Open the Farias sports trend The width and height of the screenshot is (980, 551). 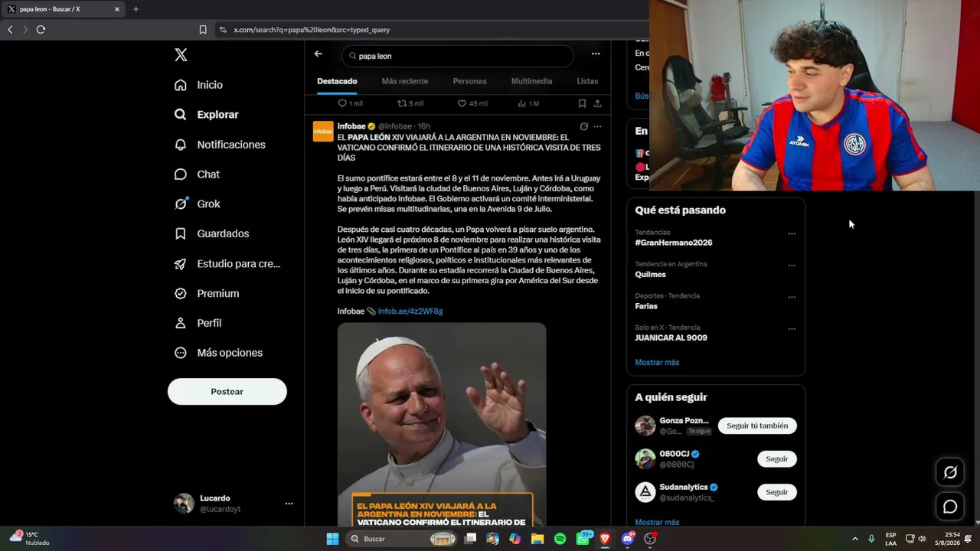point(646,306)
